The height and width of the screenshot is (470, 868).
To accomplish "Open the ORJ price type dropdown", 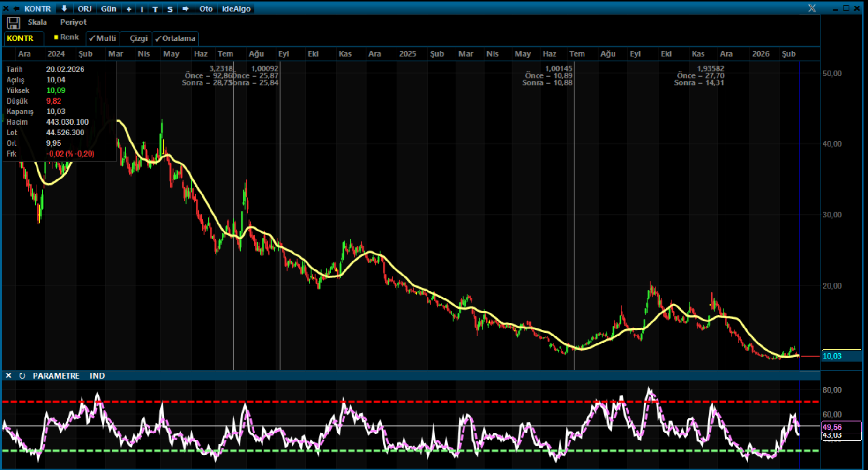I will pos(85,9).
